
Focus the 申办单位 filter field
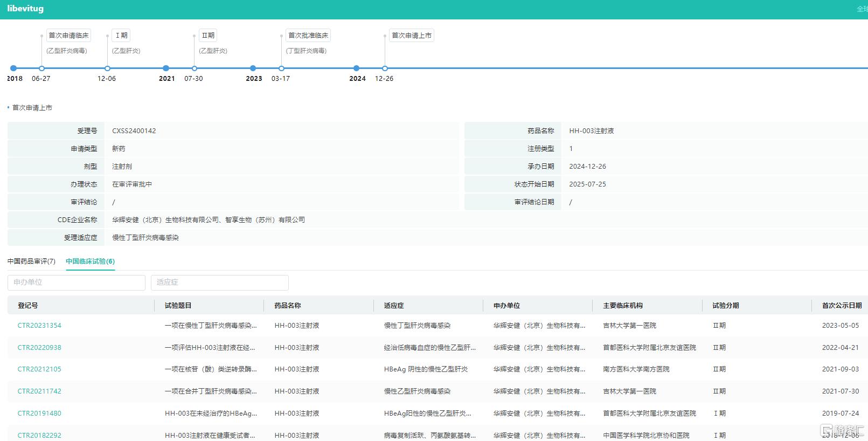pyautogui.click(x=77, y=282)
